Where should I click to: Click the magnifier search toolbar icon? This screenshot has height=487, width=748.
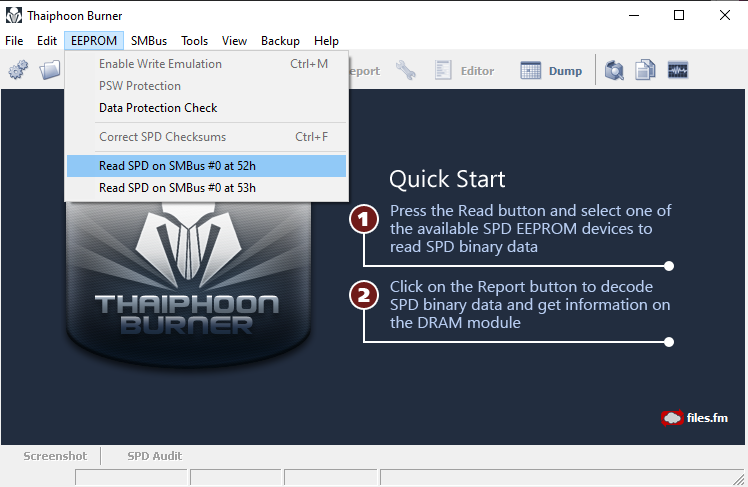click(x=614, y=71)
